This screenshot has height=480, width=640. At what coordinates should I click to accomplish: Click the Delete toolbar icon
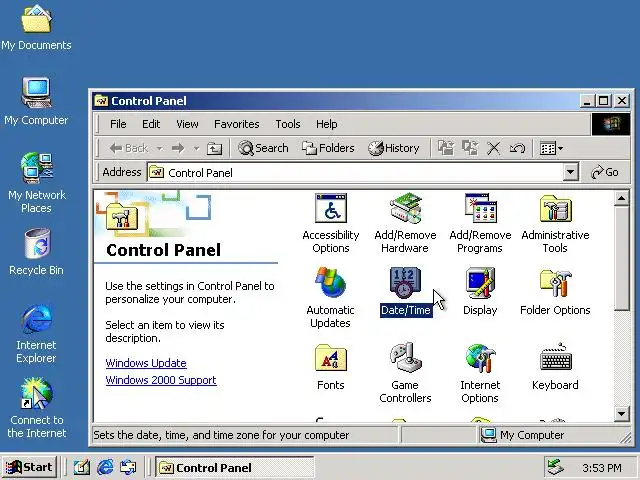493,148
